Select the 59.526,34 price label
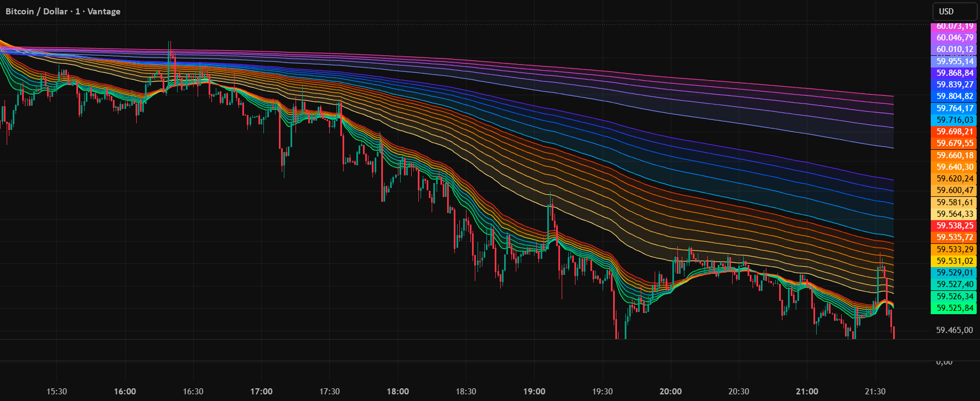Viewport: 980px width, 401px height. coord(955,296)
